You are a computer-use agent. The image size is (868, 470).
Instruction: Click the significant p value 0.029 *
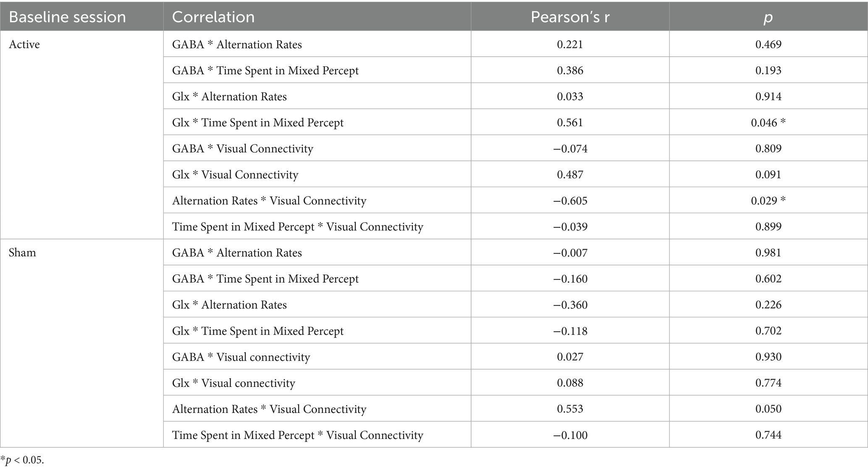tap(768, 201)
